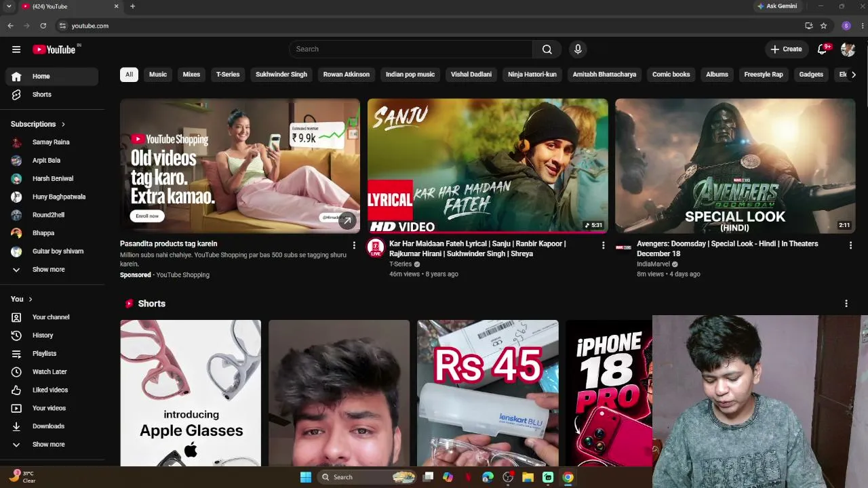Open History in the sidebar

52,335
